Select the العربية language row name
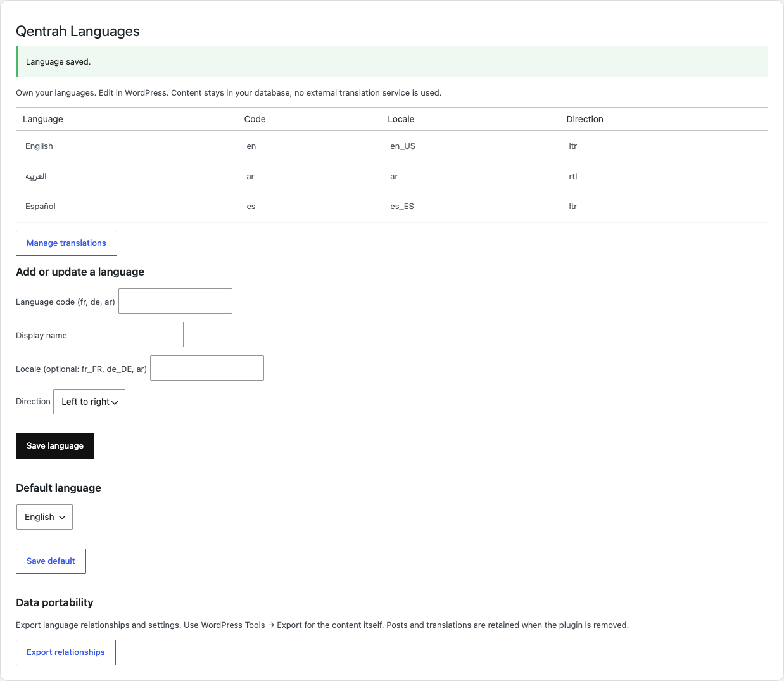The height and width of the screenshot is (681, 784). [36, 176]
